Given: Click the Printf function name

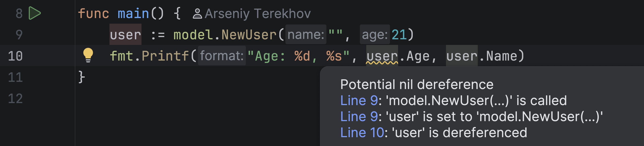Looking at the screenshot, I should point(165,56).
